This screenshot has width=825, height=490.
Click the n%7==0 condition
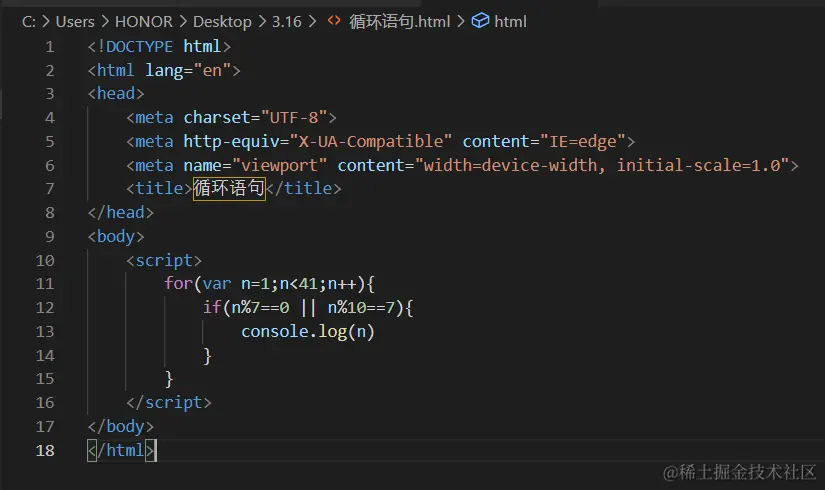pos(260,308)
